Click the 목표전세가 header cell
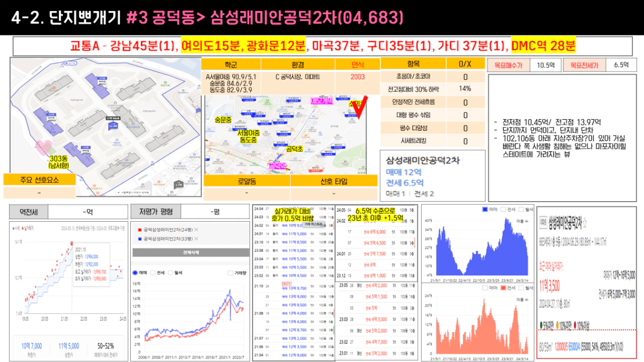 pyautogui.click(x=584, y=65)
